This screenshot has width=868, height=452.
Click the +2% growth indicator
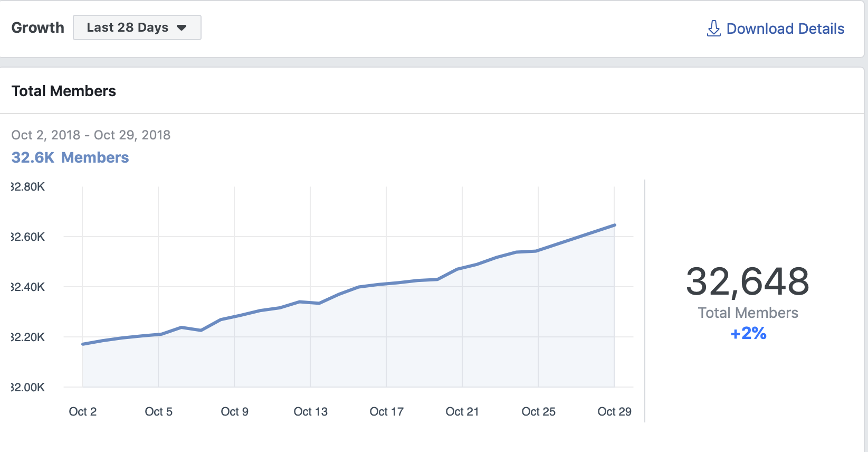point(748,333)
